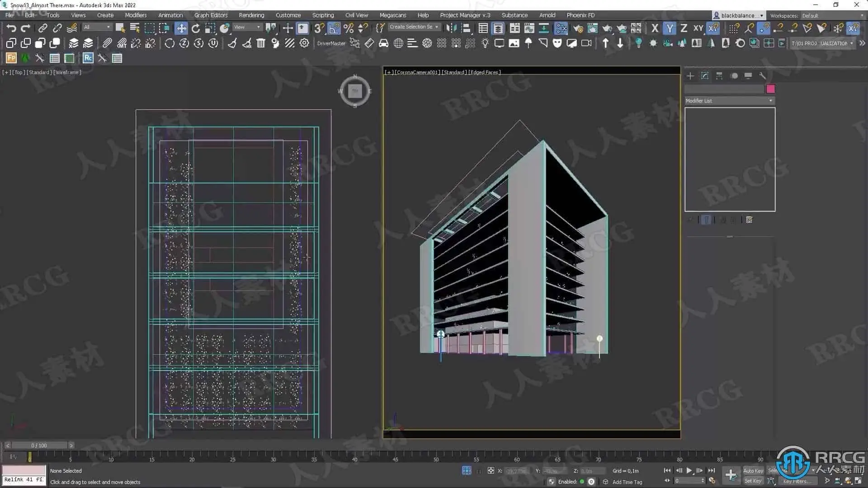Screen dimensions: 868x488
Task: Click the down arrow icon in toolbar
Action: click(x=620, y=43)
